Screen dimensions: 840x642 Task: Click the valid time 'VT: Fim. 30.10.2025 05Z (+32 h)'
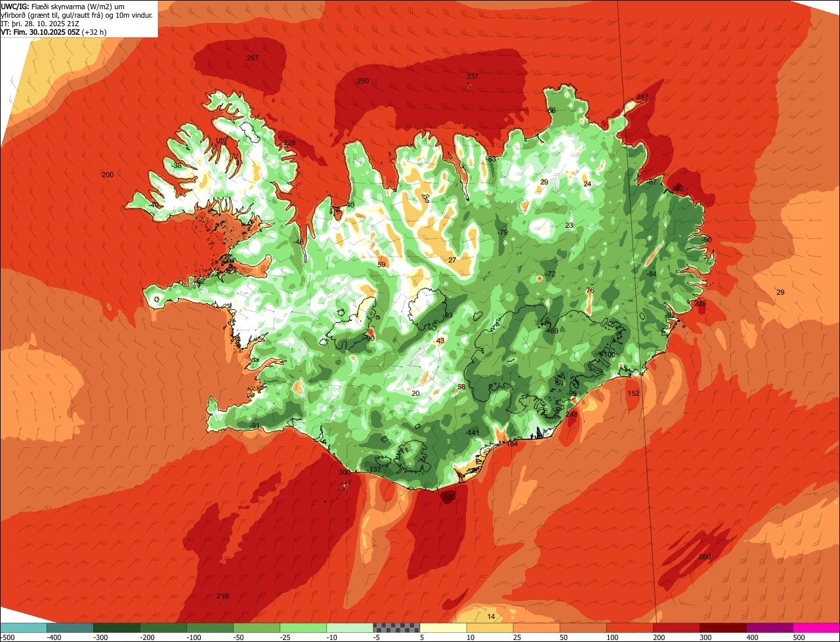click(x=54, y=32)
